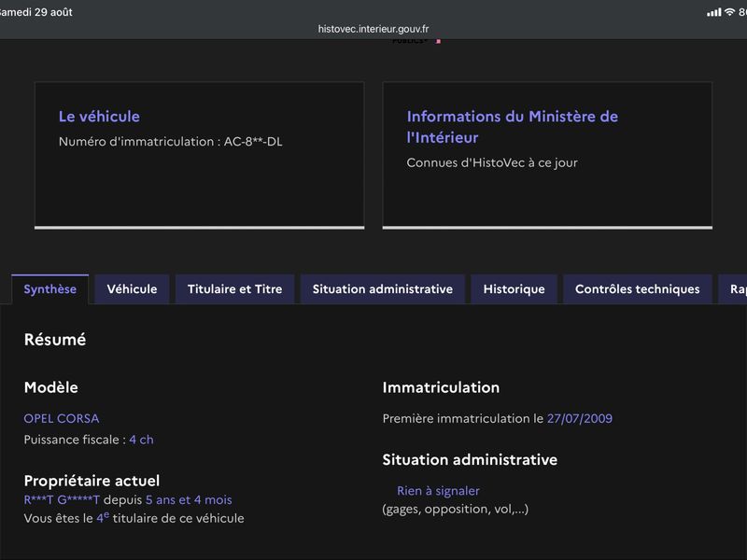Click the owner name R***T G*****T
Screen dimensions: 747x560
click(62, 499)
